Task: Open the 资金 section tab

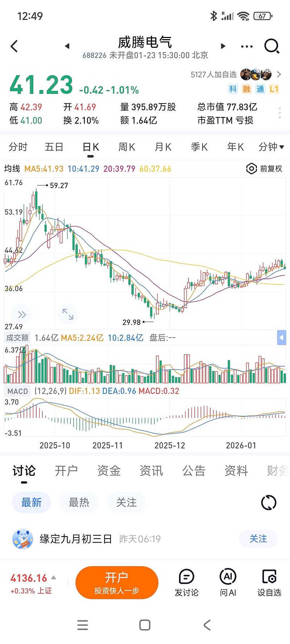Action: [x=109, y=471]
